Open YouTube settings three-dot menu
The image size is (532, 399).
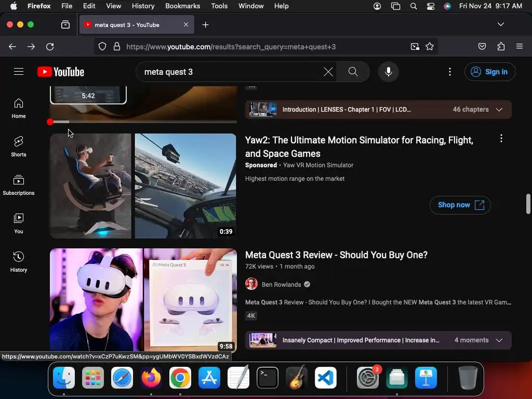[x=450, y=72]
